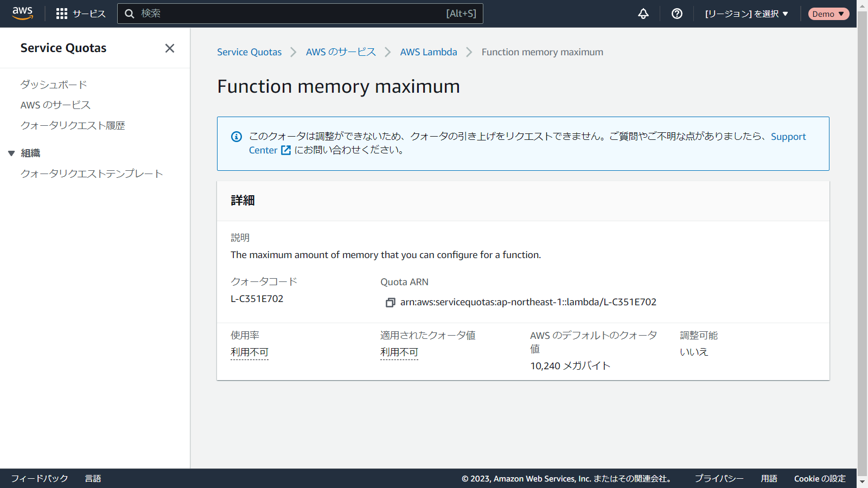
Task: Click the Service Quotas breadcrumb link
Action: [x=249, y=52]
